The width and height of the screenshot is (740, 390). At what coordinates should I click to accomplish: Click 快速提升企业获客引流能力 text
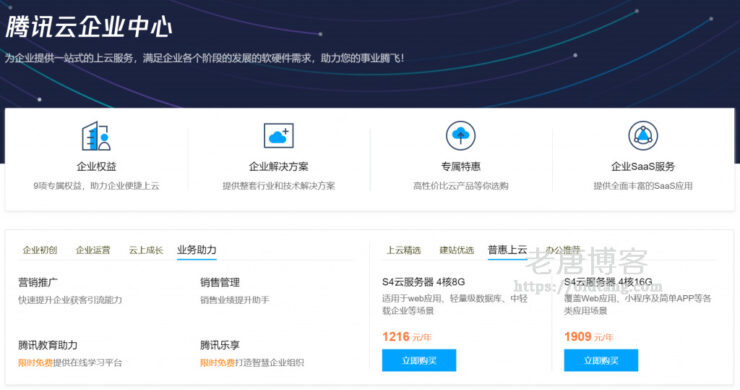click(x=70, y=300)
